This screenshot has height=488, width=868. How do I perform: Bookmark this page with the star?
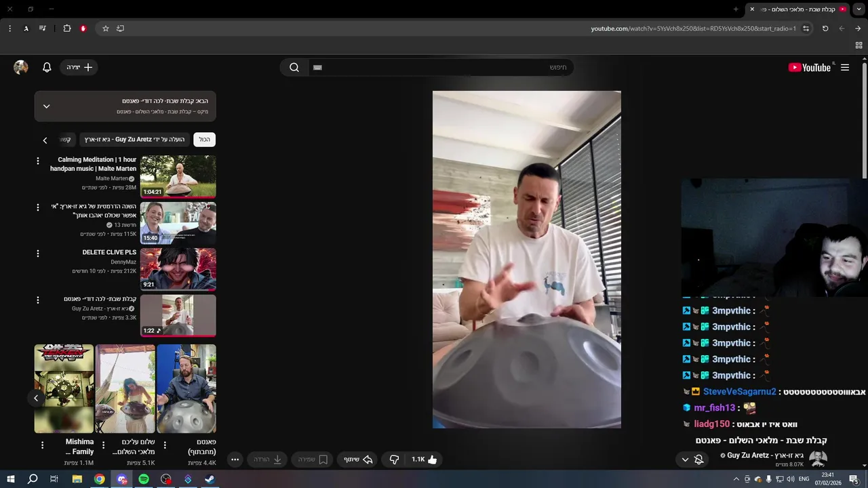106,28
